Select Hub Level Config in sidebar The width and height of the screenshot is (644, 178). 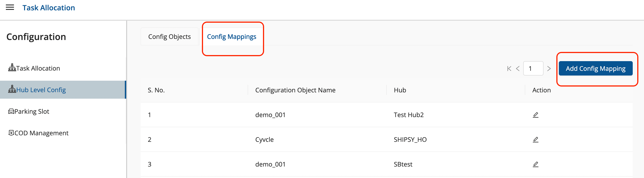point(41,90)
